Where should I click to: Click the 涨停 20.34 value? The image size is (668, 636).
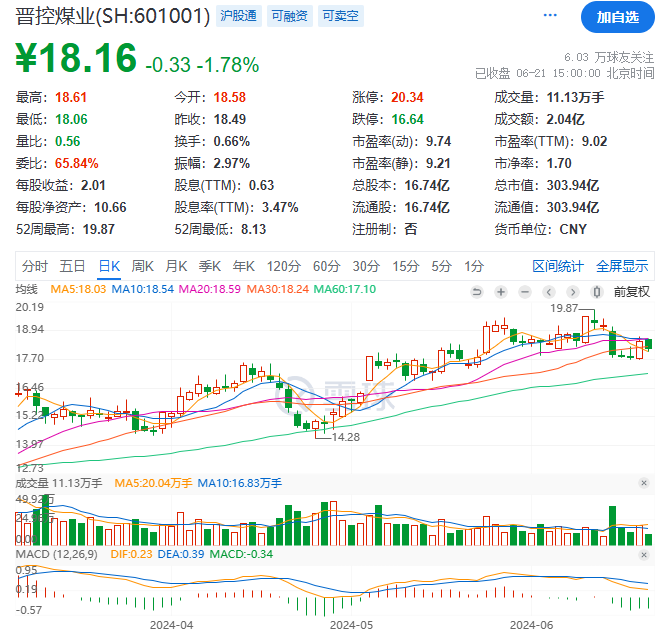point(407,98)
